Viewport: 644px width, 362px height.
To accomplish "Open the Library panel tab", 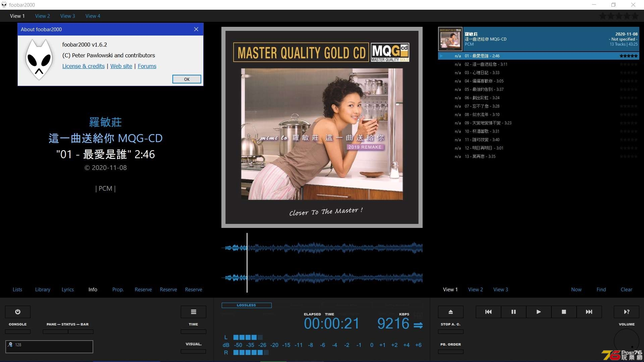I will [x=43, y=289].
